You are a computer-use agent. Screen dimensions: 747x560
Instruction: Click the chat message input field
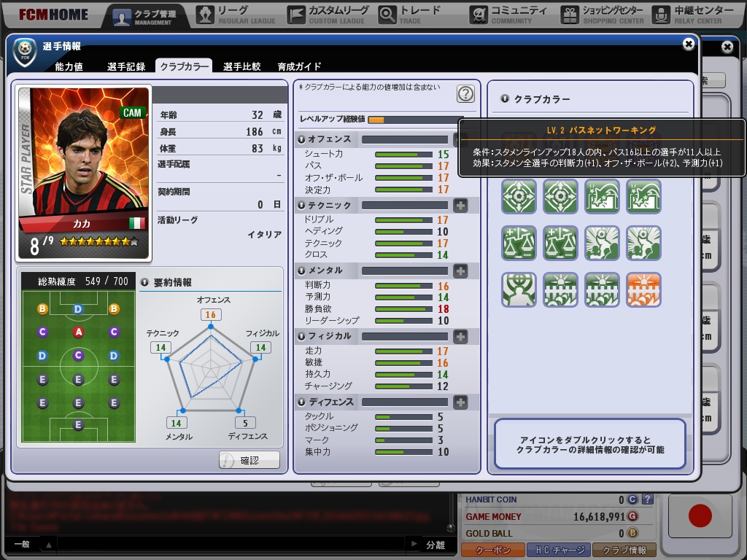click(231, 544)
